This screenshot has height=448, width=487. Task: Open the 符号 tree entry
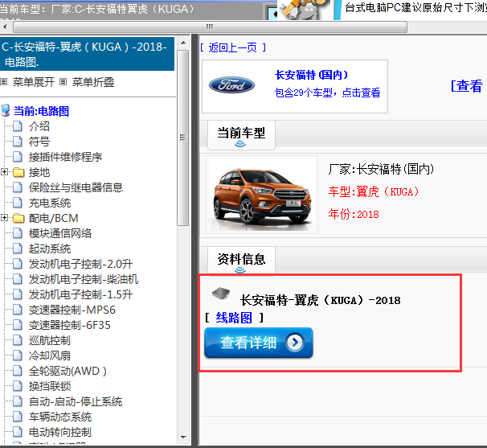pos(39,142)
